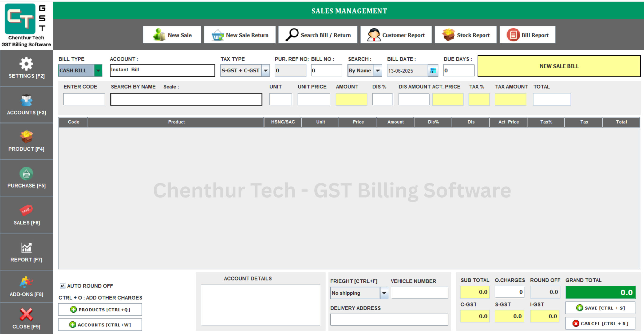The image size is (644, 334).
Task: Click the Pur. Ref No field
Action: click(x=290, y=71)
